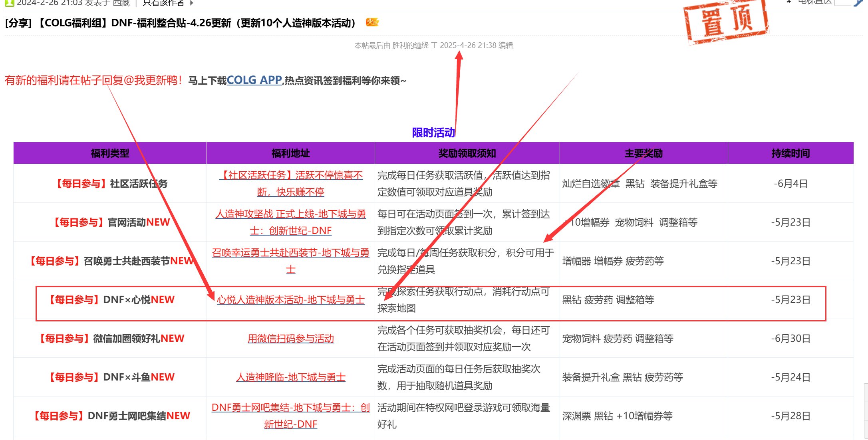Click the 完成每日任务获取活跃值 description

click(x=464, y=184)
